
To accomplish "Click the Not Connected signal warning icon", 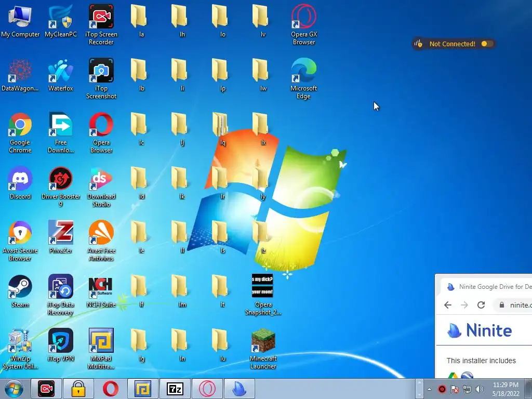I will pos(418,44).
